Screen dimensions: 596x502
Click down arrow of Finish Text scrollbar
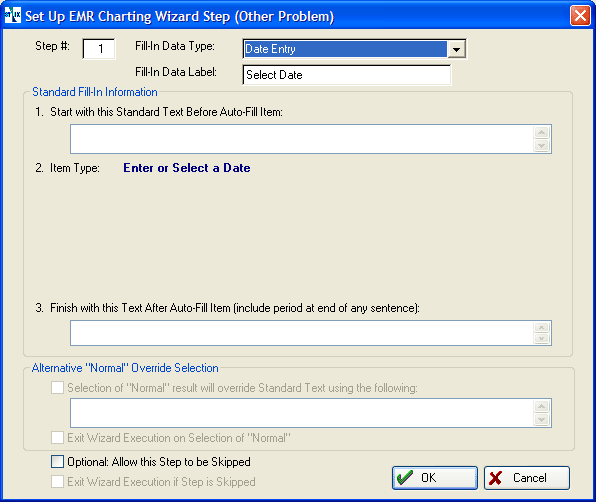point(542,338)
